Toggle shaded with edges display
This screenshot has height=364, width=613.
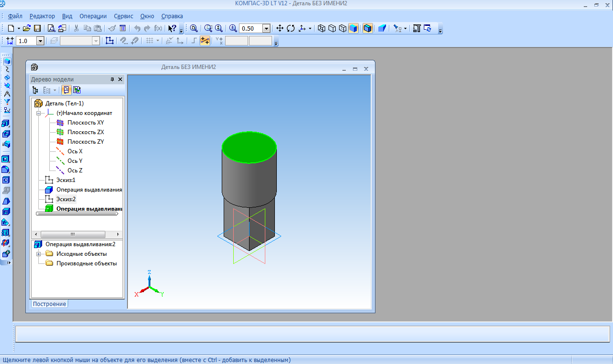click(367, 28)
